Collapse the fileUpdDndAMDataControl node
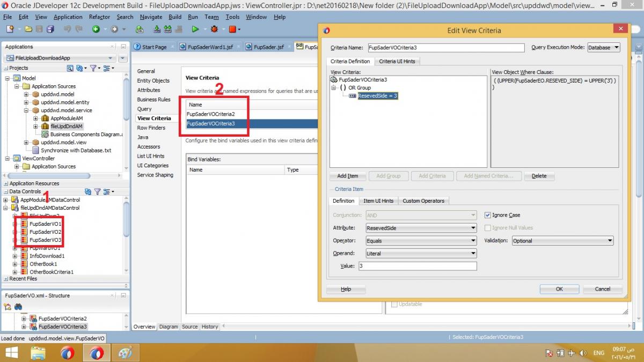The image size is (644, 362). tap(6, 208)
